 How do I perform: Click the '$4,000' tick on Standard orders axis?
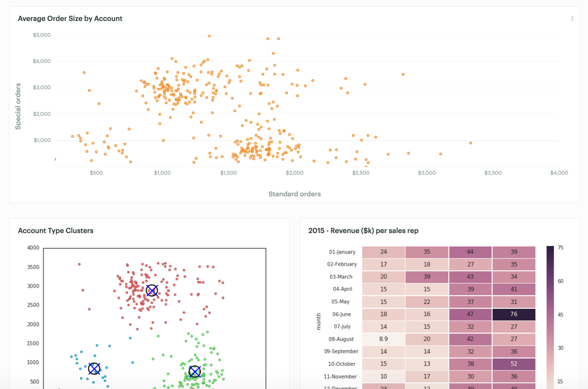click(x=559, y=173)
